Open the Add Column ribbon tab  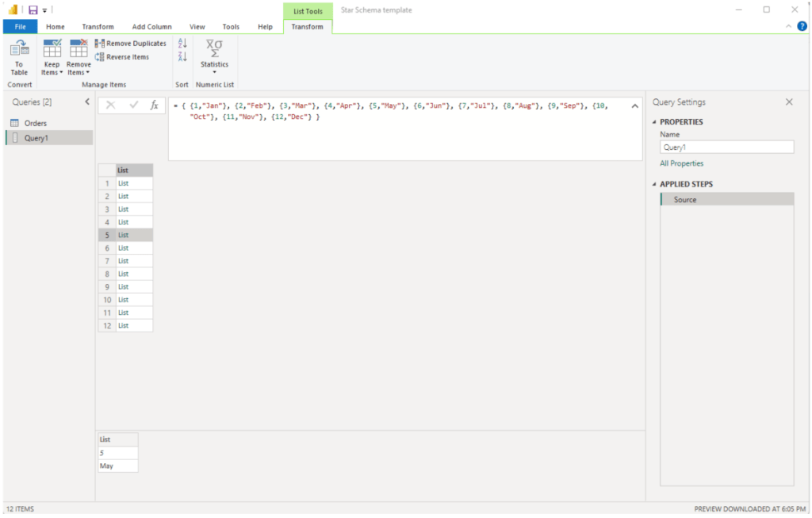[x=151, y=27]
